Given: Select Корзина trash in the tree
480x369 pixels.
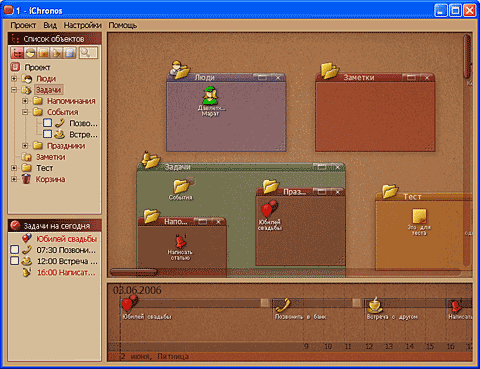Looking at the screenshot, I should pyautogui.click(x=50, y=179).
